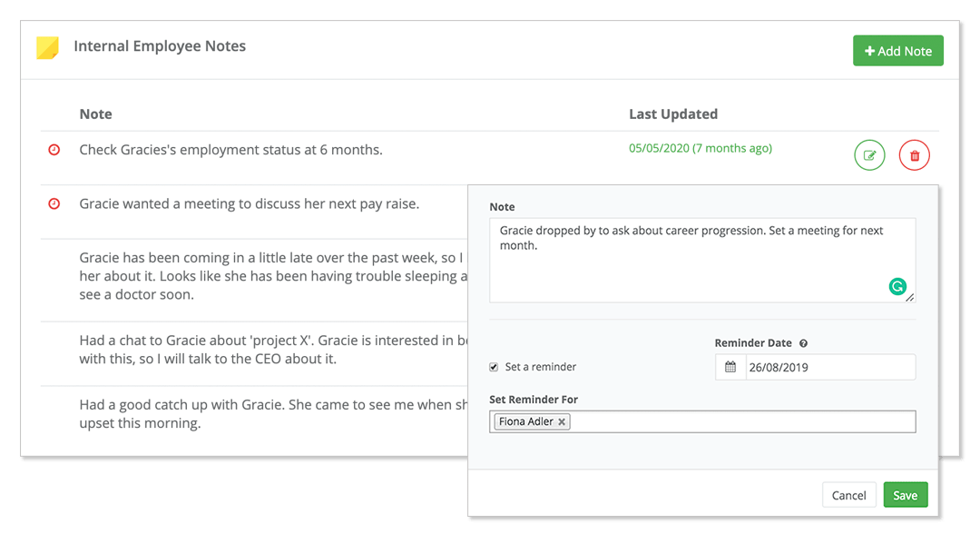Click the yellow sticky note icon
980x534 pixels.
pos(47,47)
